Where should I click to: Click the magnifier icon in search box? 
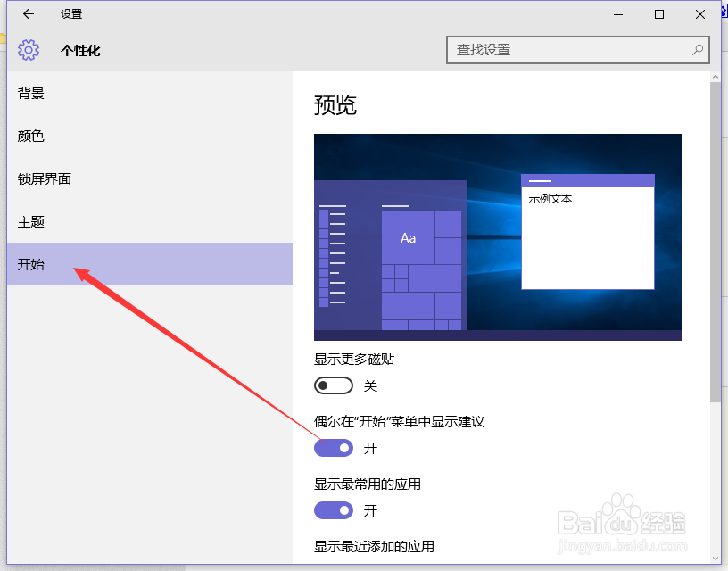click(x=697, y=51)
